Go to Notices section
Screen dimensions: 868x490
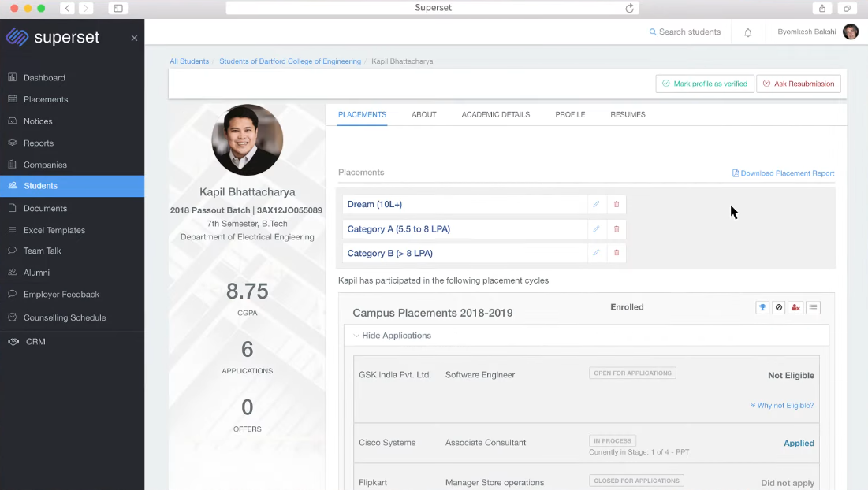tap(38, 121)
